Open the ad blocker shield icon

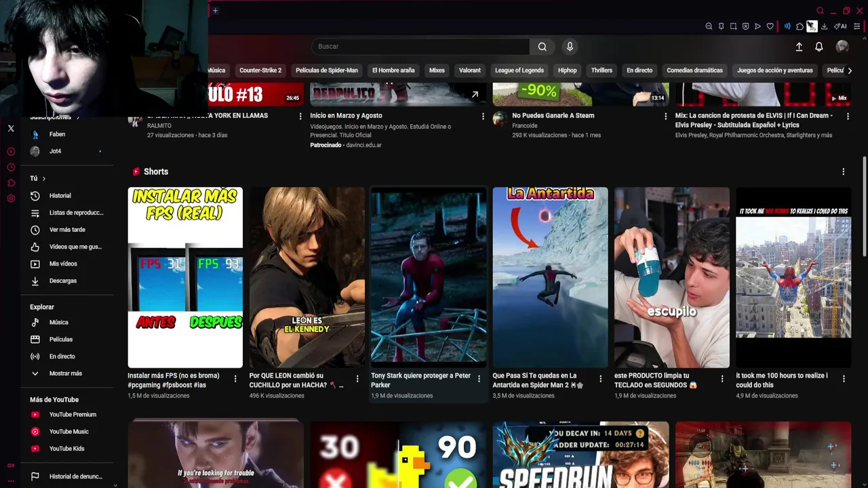click(x=745, y=26)
